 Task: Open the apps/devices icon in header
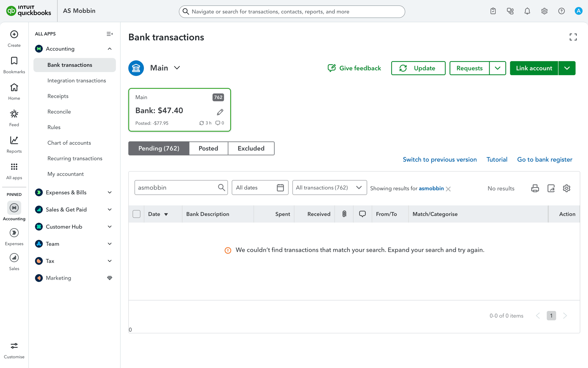click(510, 11)
